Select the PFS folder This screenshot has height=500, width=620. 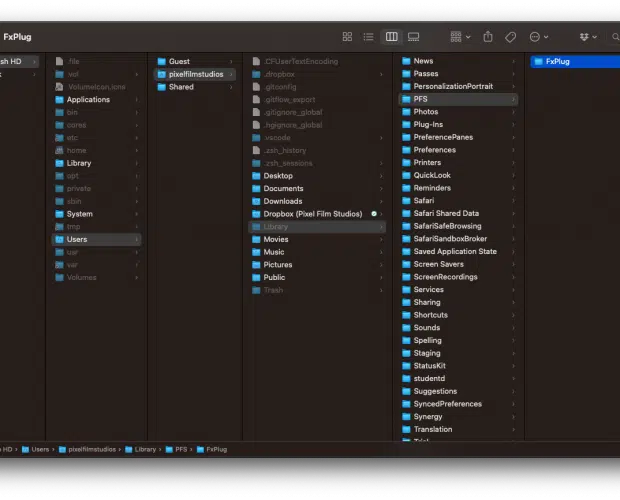pos(458,99)
